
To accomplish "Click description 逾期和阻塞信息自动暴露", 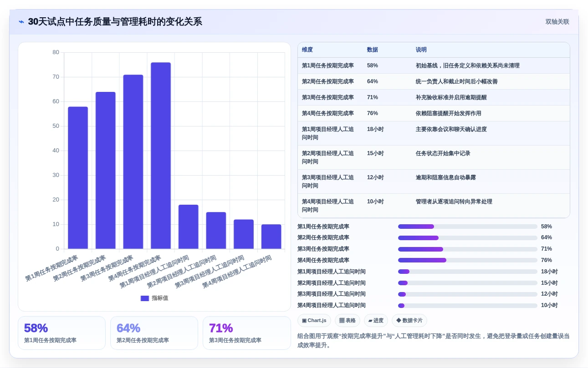I will coord(446,177).
